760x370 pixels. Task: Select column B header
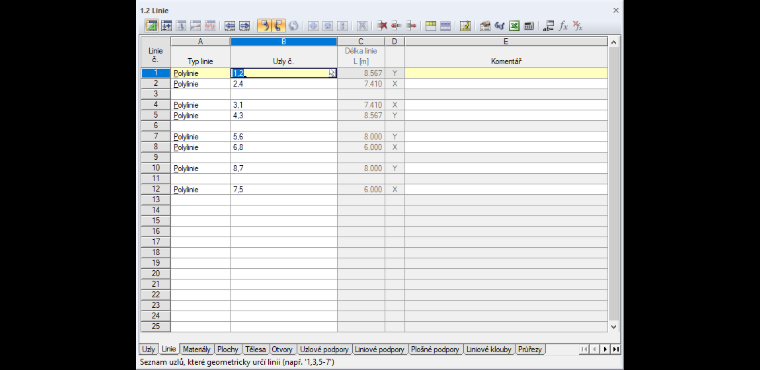coord(284,42)
